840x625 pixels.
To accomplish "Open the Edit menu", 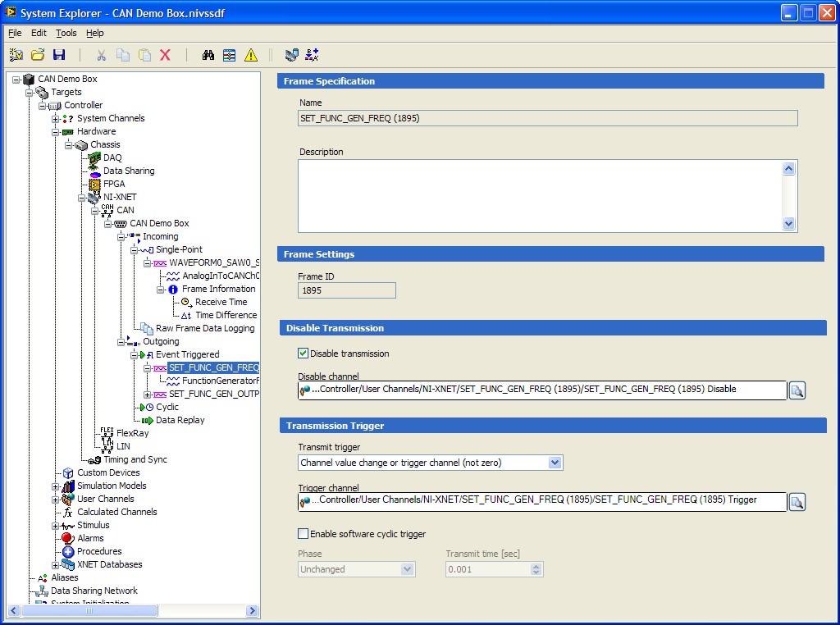I will pos(39,33).
